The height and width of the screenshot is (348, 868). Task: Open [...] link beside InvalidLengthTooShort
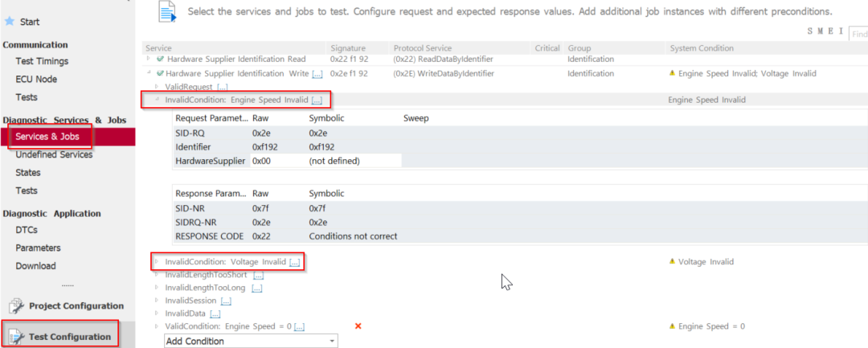[259, 275]
